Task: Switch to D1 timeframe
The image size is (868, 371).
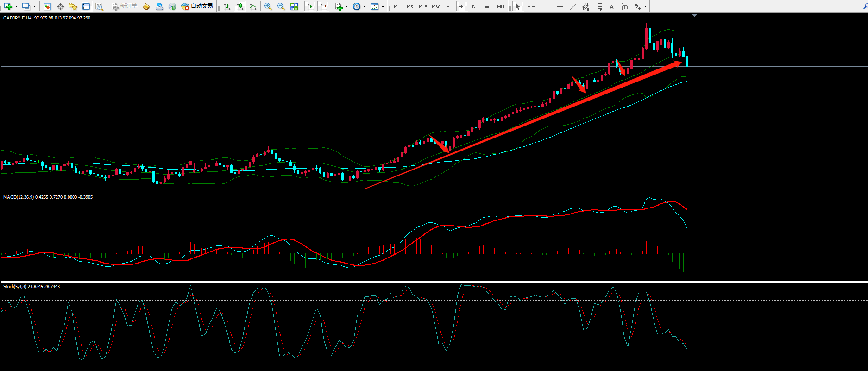Action: pos(475,6)
